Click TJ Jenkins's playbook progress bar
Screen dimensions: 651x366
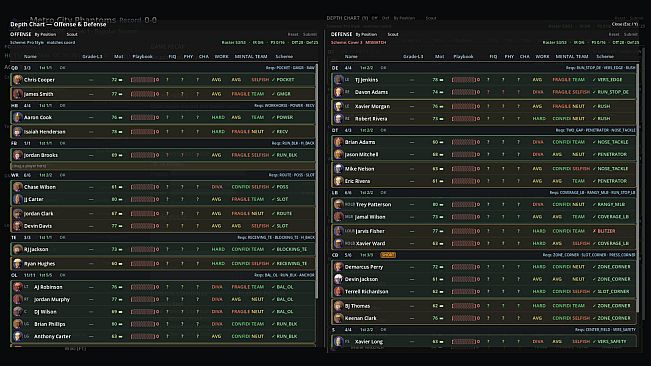[x=464, y=80]
